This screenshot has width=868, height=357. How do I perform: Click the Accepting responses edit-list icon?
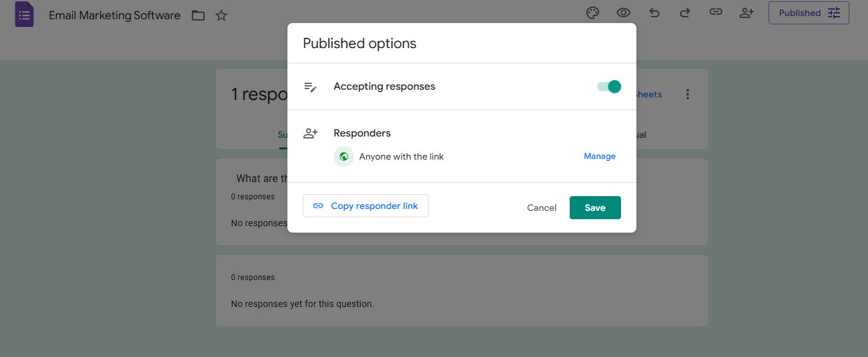point(311,87)
